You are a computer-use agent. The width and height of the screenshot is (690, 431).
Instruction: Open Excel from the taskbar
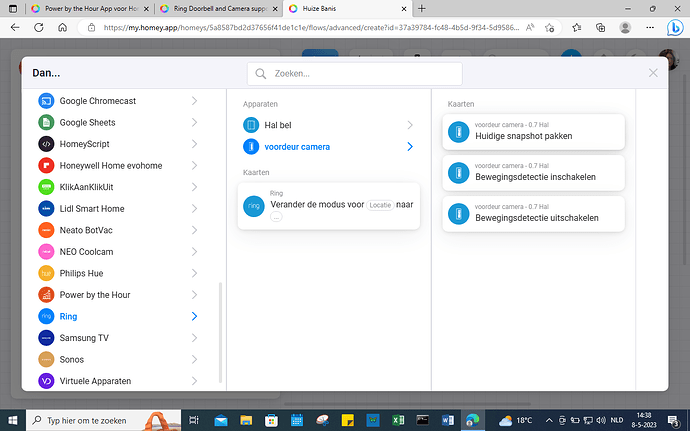[398, 420]
